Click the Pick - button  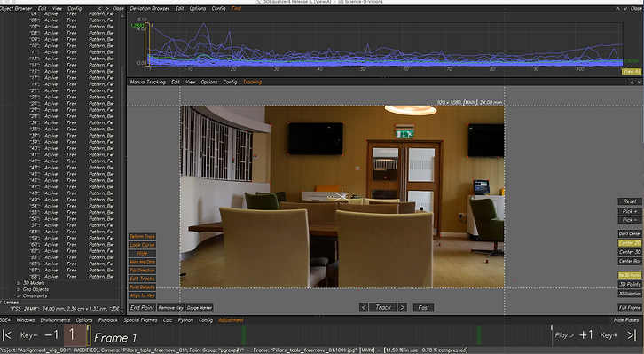click(x=630, y=220)
